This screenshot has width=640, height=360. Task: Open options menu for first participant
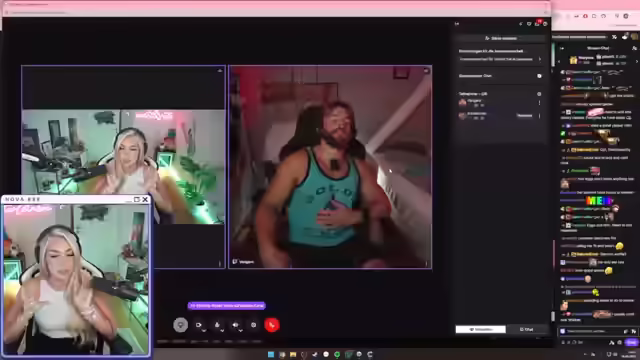coord(539,103)
